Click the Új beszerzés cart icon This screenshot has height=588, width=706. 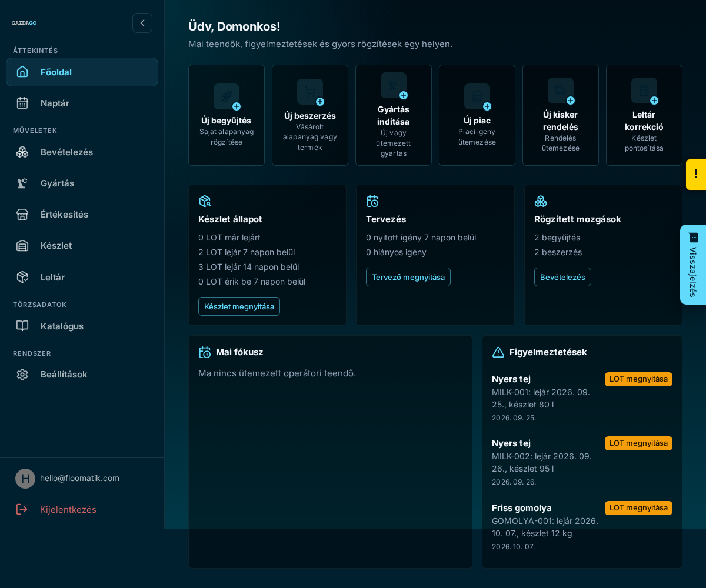(310, 92)
